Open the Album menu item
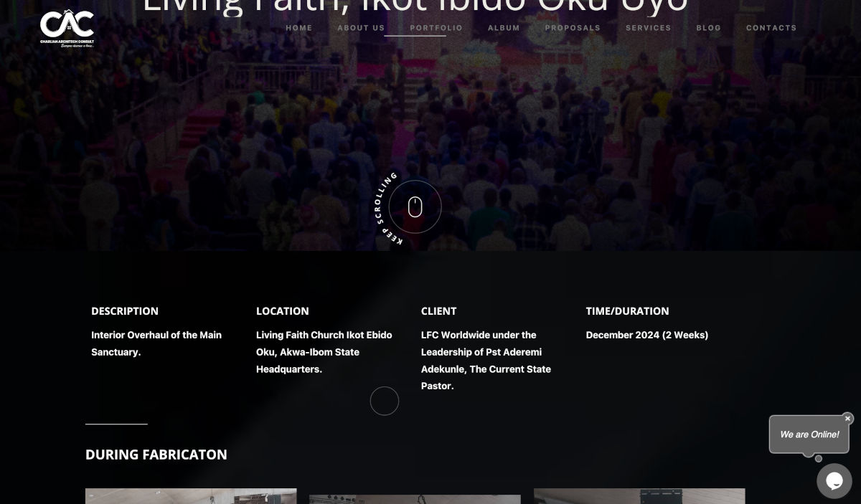This screenshot has width=861, height=504. click(x=504, y=28)
